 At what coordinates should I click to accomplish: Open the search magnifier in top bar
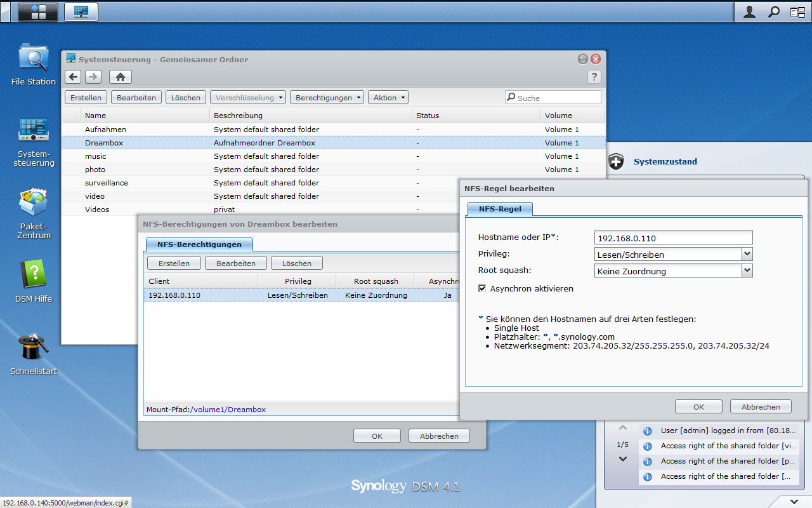(773, 11)
